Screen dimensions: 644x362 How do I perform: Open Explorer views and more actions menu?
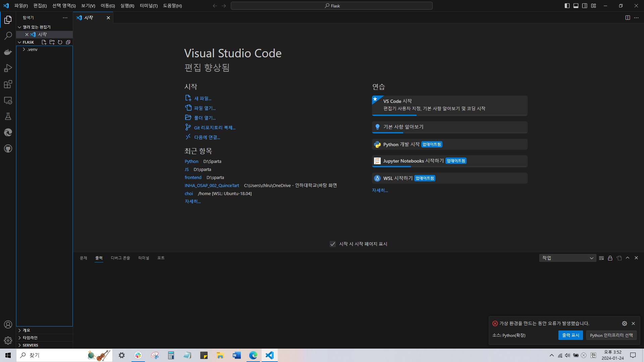coord(65,18)
